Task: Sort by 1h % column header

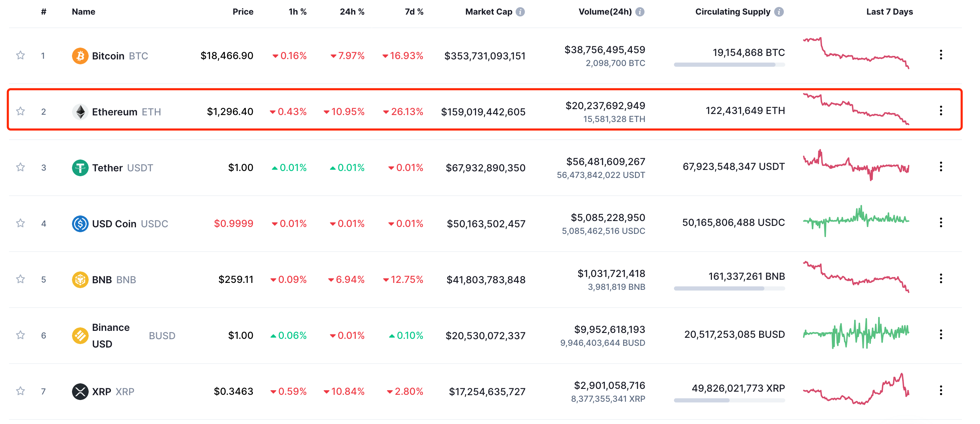Action: pos(297,12)
